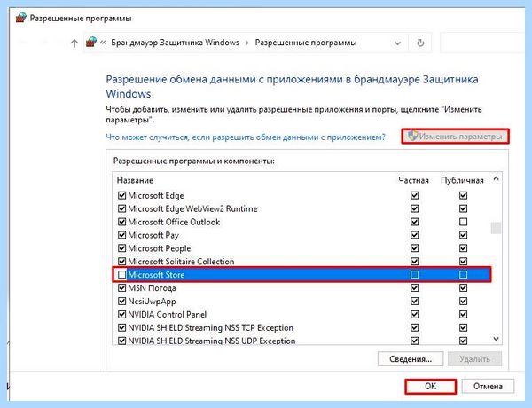
Task: Click the list scrollbar thumb
Action: [x=496, y=228]
